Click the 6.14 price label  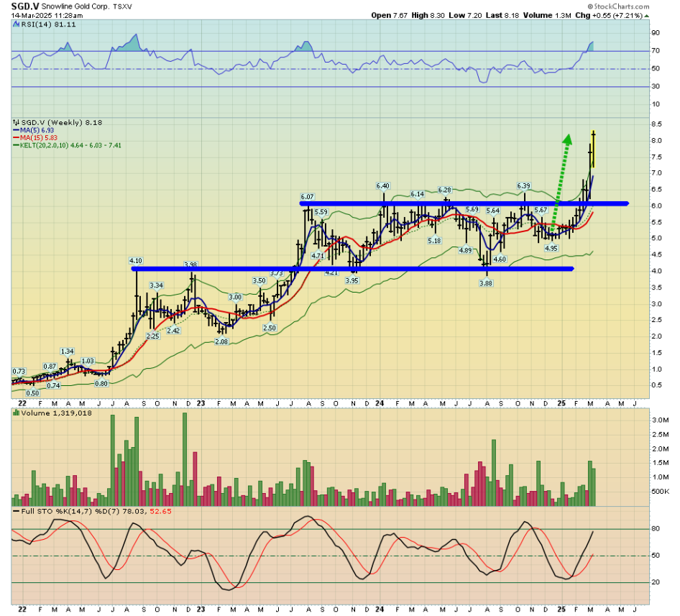pyautogui.click(x=417, y=194)
